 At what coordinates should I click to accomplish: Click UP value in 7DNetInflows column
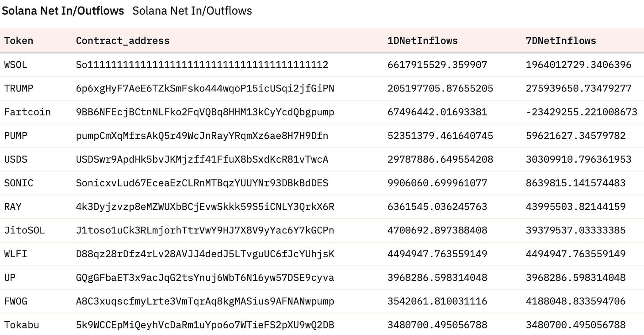[576, 278]
